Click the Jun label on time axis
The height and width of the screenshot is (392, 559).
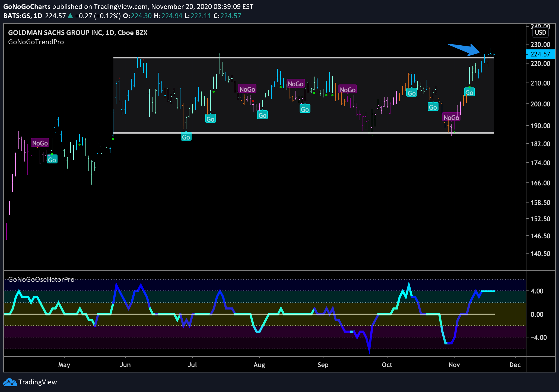coord(125,365)
